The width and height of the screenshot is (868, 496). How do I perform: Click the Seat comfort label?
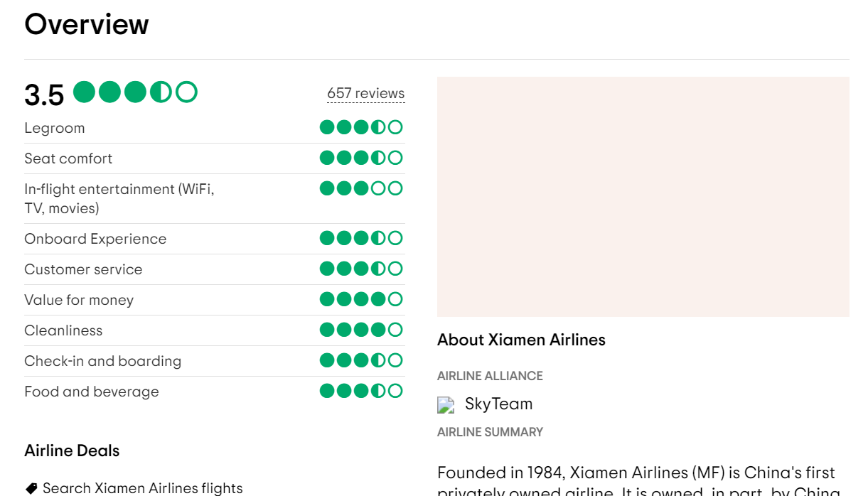(68, 158)
